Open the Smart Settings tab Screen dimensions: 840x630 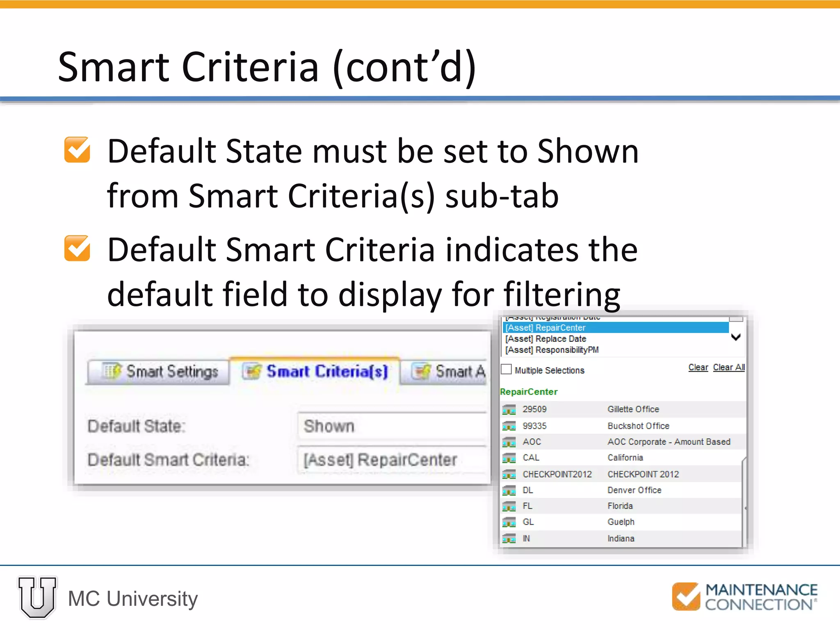pyautogui.click(x=158, y=372)
